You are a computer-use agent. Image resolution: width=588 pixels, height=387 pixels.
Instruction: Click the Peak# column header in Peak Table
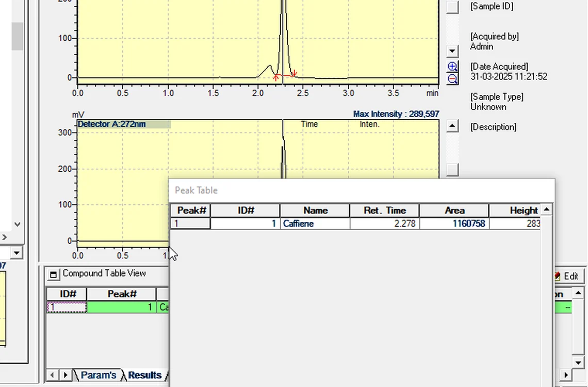tap(190, 211)
